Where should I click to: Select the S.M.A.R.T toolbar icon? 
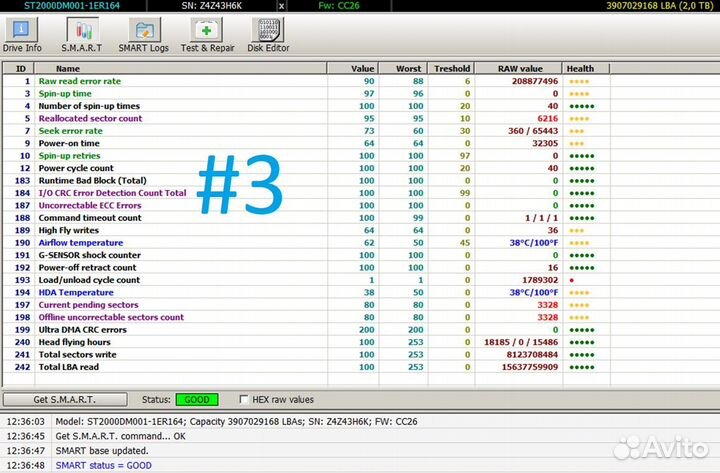tap(82, 35)
